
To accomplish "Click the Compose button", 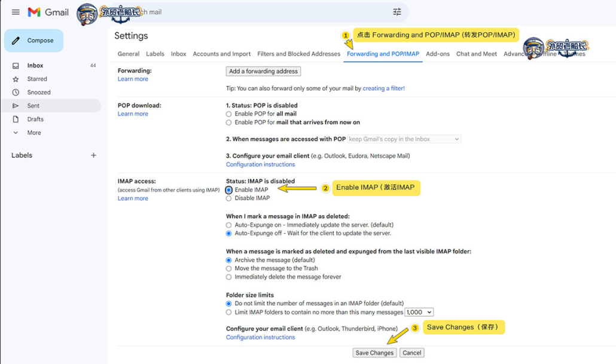I will (x=33, y=41).
